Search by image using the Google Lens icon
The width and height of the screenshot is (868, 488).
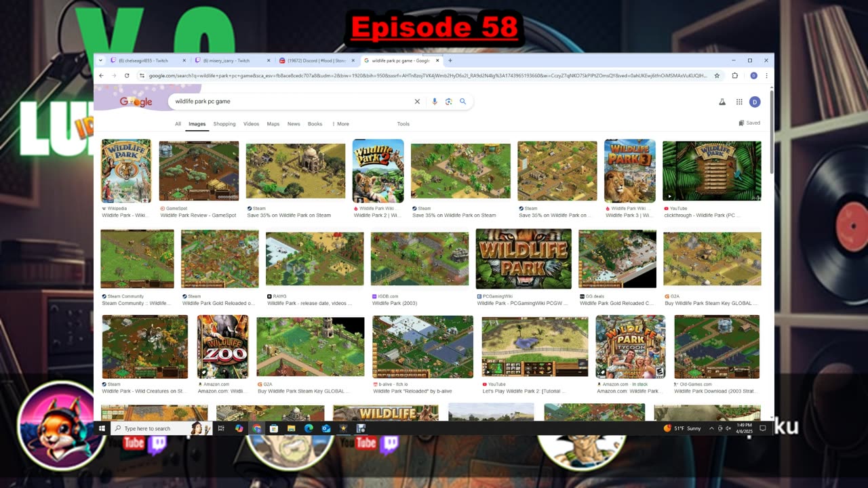pyautogui.click(x=448, y=102)
